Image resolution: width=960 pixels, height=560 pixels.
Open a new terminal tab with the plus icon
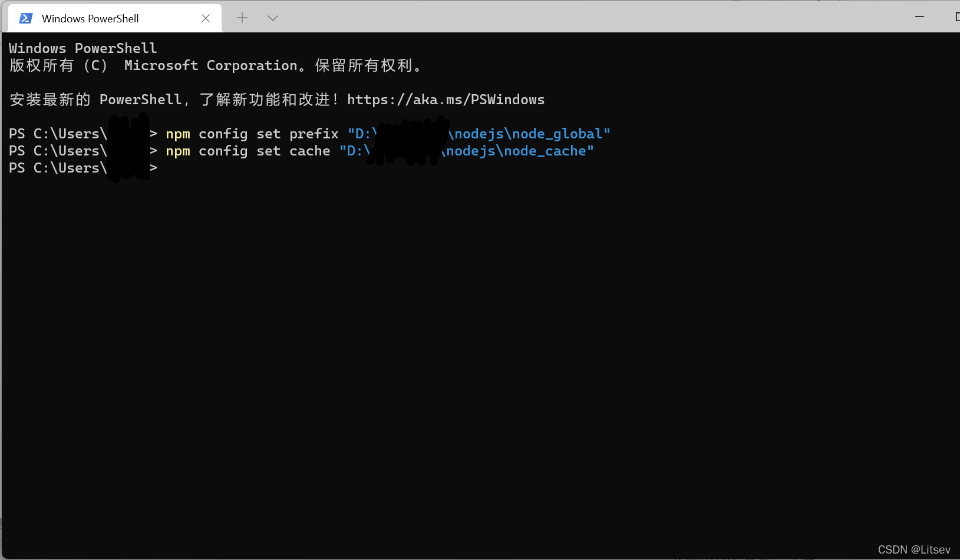coord(242,18)
